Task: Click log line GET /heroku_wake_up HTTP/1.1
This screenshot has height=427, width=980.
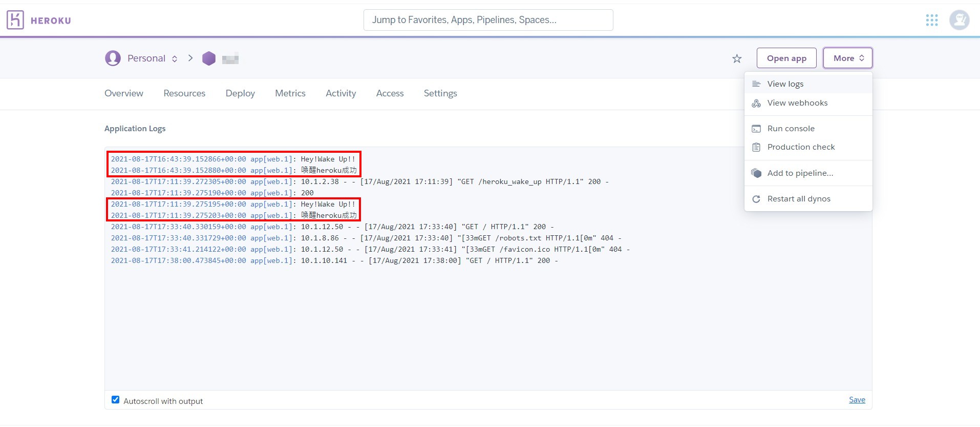Action: [x=360, y=181]
